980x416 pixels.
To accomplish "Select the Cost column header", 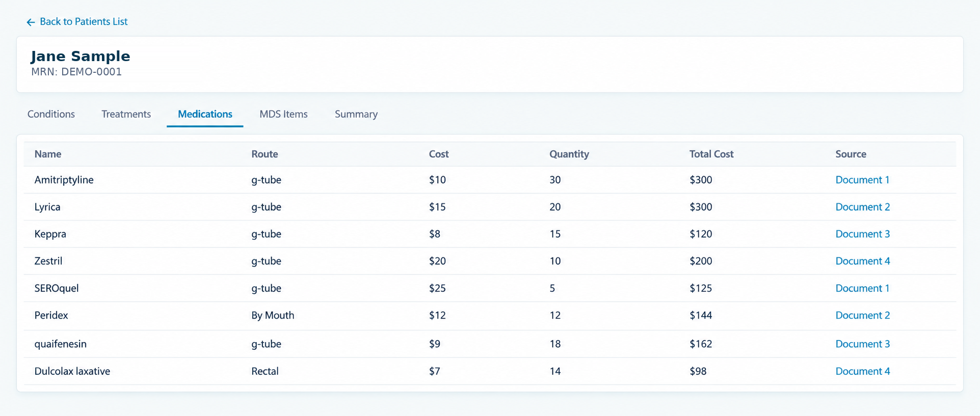I will coord(439,154).
